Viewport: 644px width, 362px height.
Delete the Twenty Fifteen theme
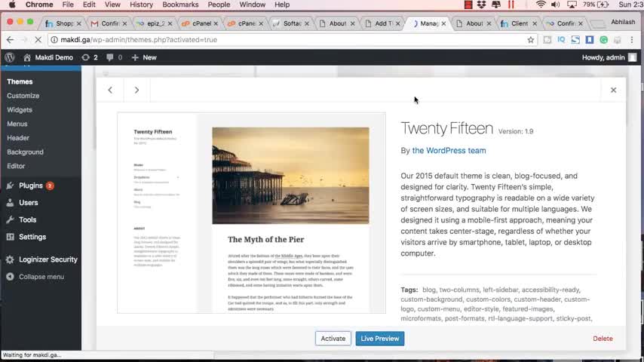603,339
